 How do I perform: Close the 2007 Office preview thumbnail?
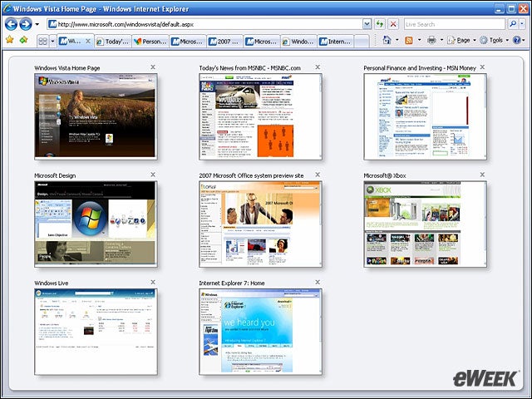(318, 175)
